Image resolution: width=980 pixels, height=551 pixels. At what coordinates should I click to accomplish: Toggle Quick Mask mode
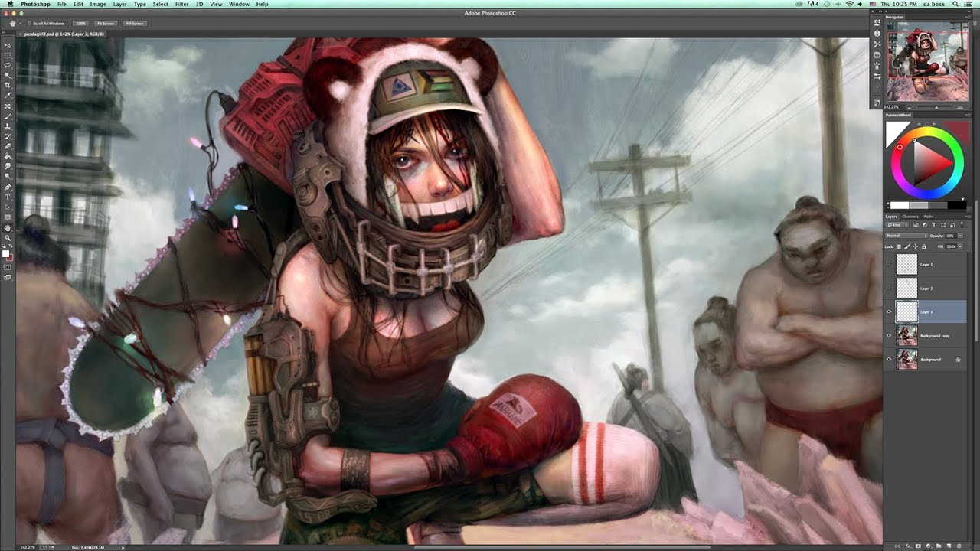click(8, 267)
